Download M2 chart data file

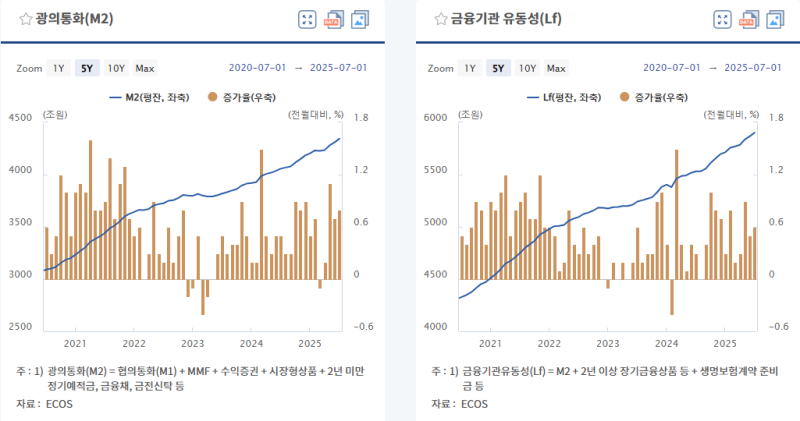coord(334,19)
